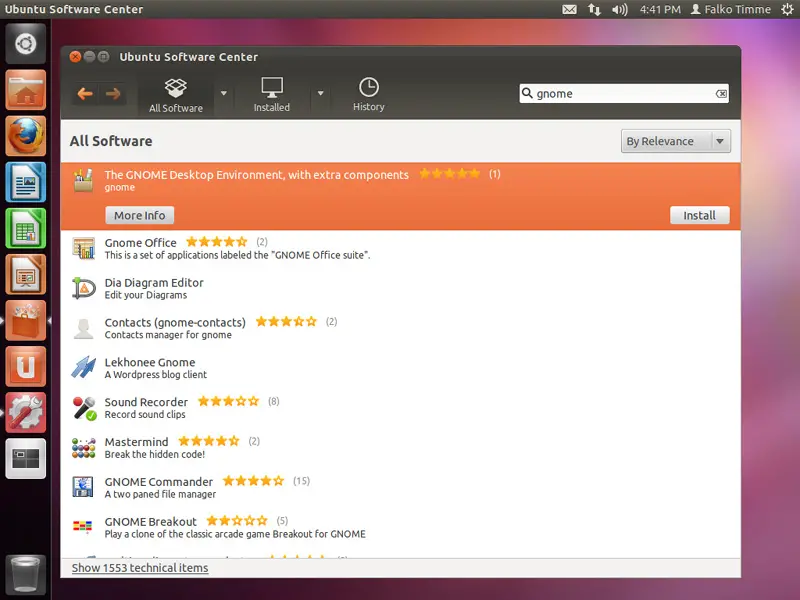Viewport: 800px width, 600px height.
Task: Open LibreOffice Impress from the launcher
Action: (26, 274)
